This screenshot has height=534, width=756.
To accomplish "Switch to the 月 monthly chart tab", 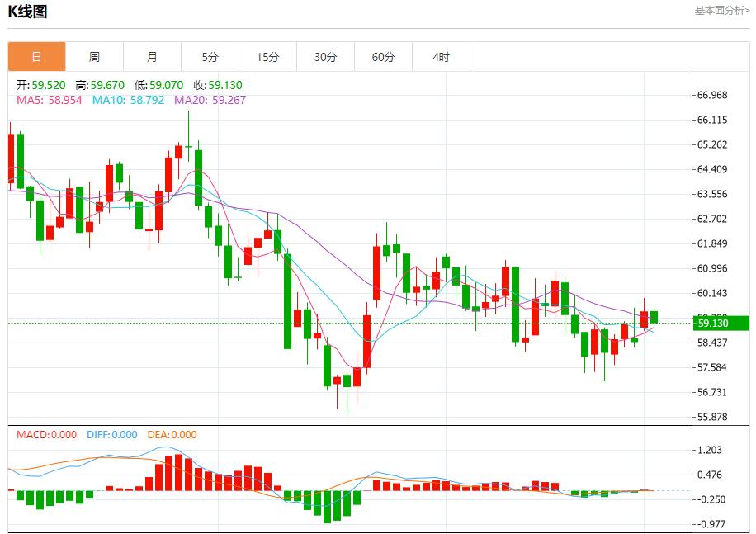I will (x=152, y=56).
